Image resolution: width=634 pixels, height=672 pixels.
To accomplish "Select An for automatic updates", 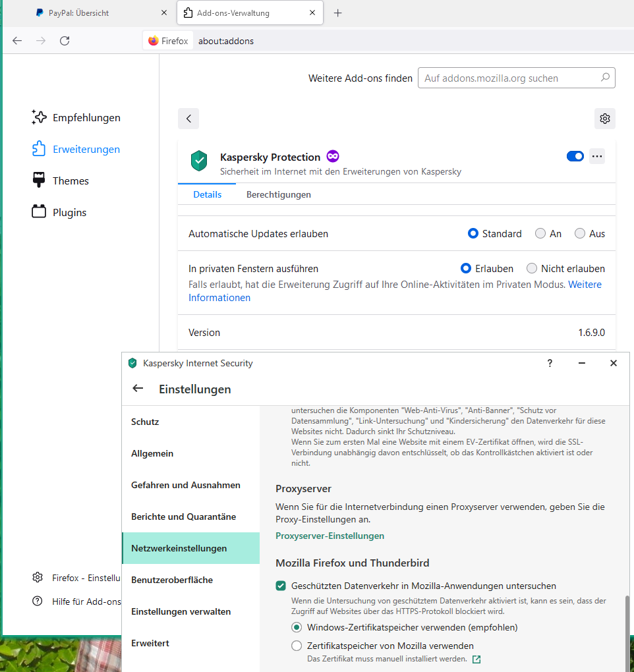I will (540, 234).
